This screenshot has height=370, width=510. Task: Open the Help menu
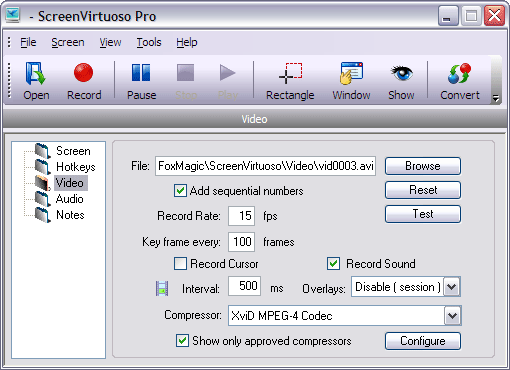tap(187, 42)
